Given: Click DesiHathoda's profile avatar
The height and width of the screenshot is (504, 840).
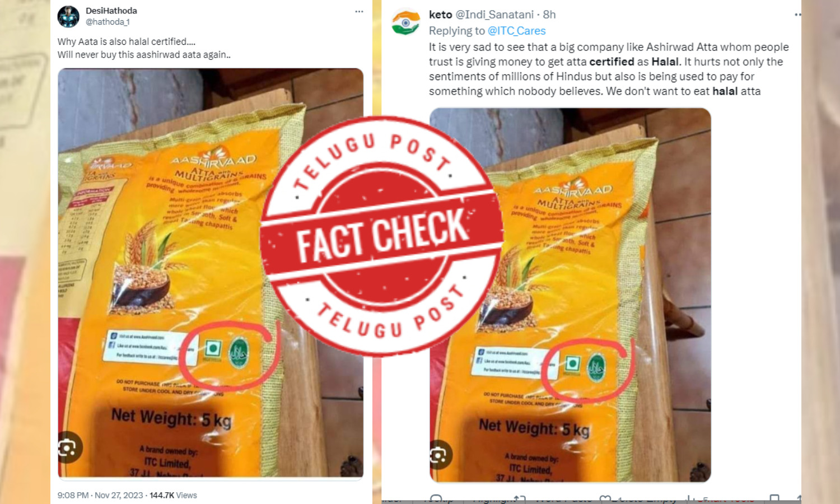Looking at the screenshot, I should point(68,16).
